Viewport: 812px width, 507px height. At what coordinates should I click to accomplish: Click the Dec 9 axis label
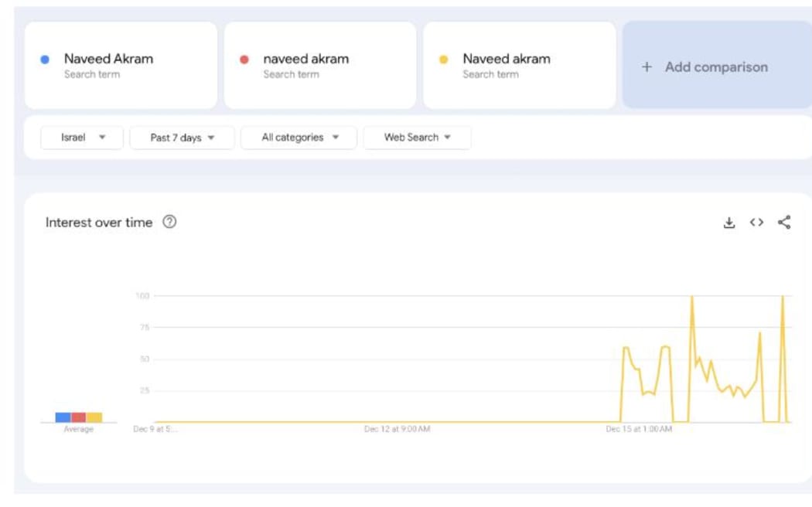pos(155,429)
